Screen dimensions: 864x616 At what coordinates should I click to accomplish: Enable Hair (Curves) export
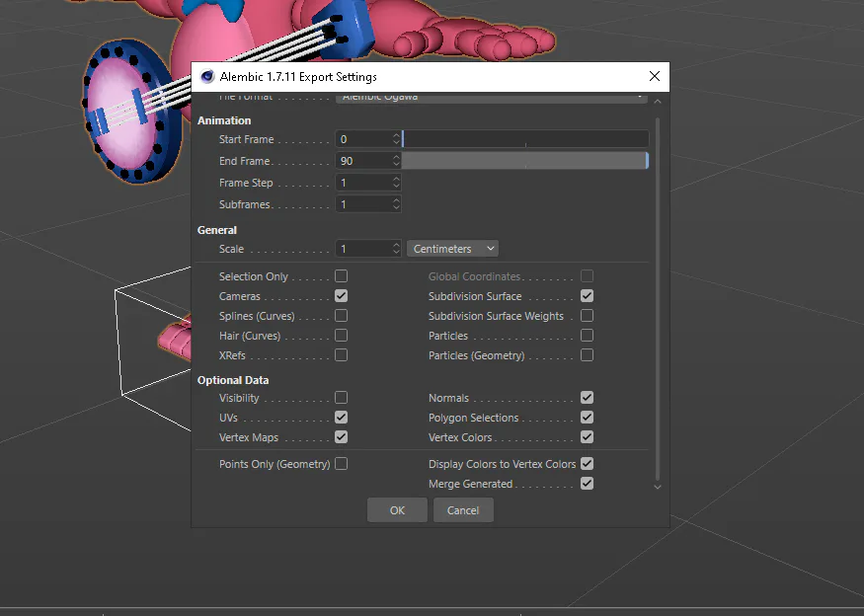click(x=341, y=336)
